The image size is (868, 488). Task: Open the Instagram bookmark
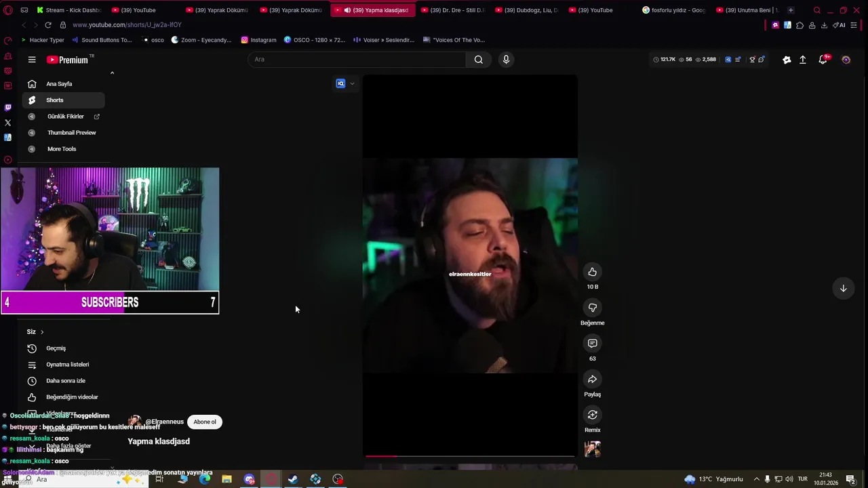point(258,40)
